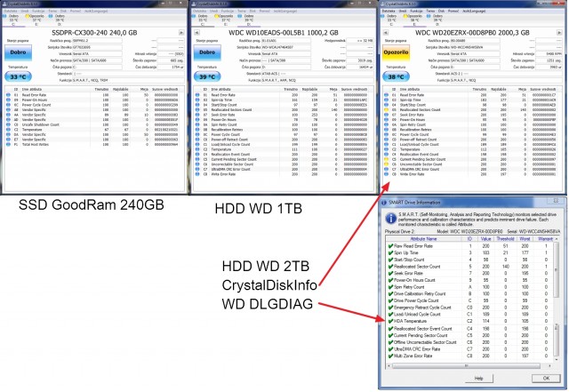This screenshot has width=569, height=392.
Task: Click Serial ATA interface field in SSDPR-CX300 window
Action: (97, 53)
